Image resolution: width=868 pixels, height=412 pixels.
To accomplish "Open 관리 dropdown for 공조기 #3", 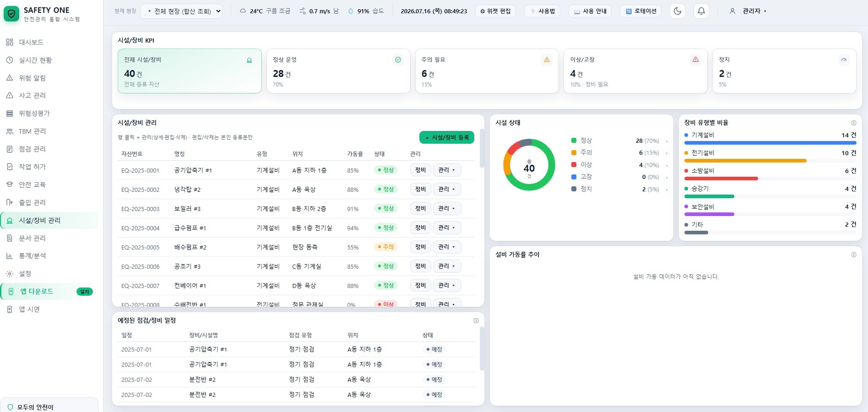I will pyautogui.click(x=447, y=266).
